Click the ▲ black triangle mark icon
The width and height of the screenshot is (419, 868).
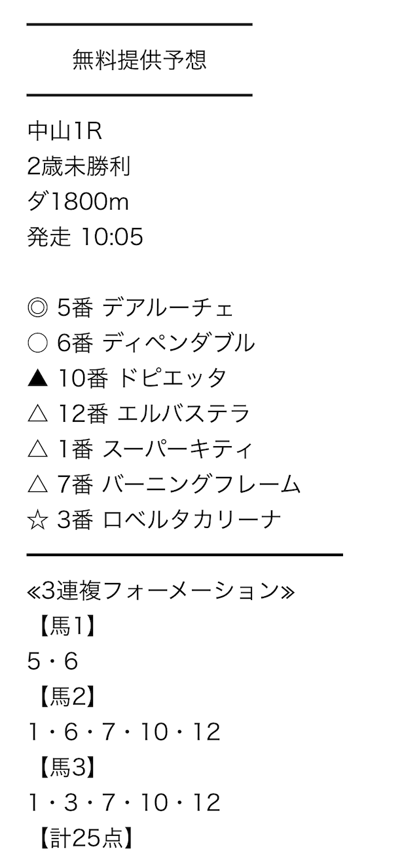pyautogui.click(x=39, y=379)
